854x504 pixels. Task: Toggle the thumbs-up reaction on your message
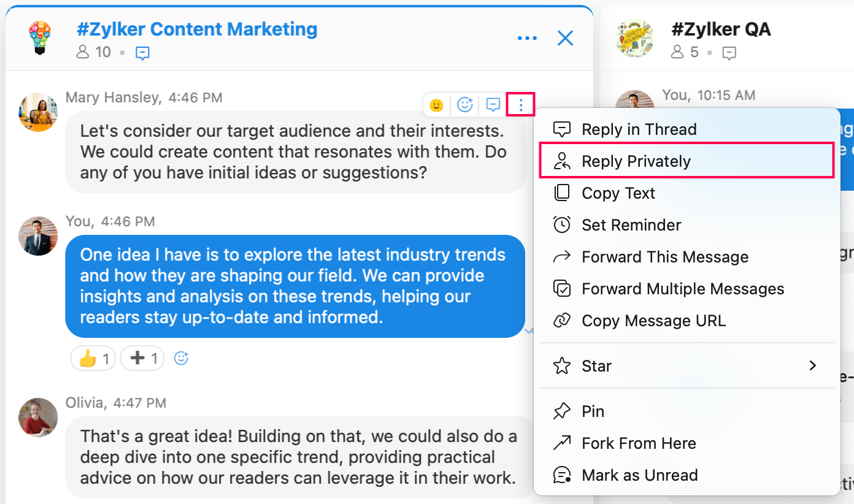(x=94, y=358)
